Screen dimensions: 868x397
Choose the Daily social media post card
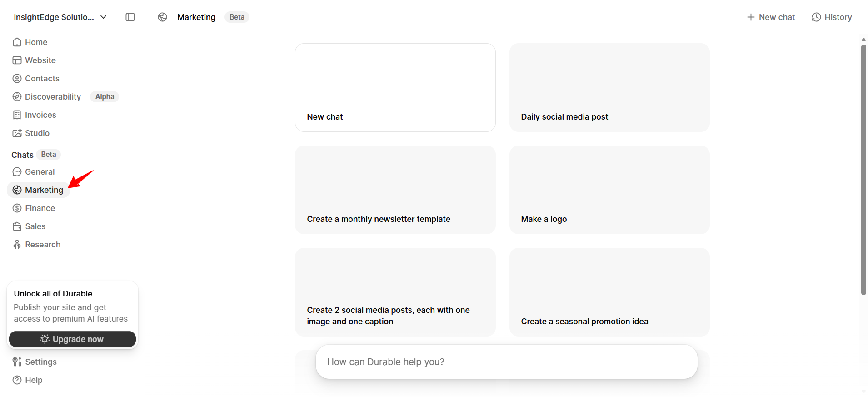point(609,88)
